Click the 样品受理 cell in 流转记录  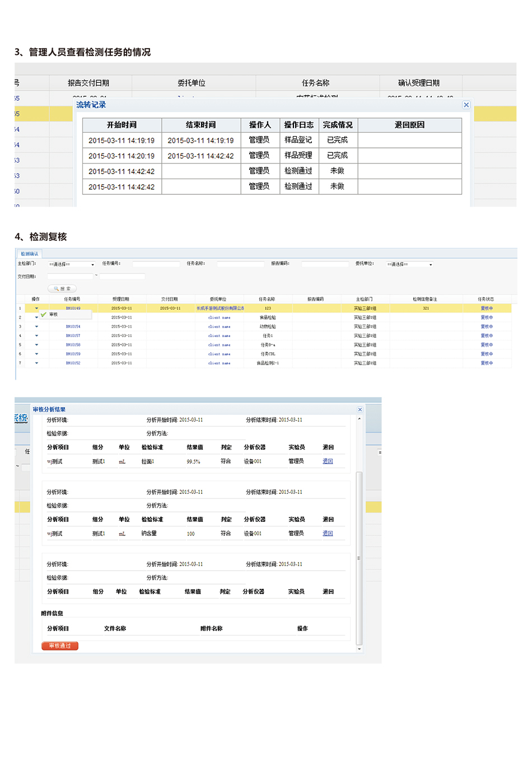(298, 156)
